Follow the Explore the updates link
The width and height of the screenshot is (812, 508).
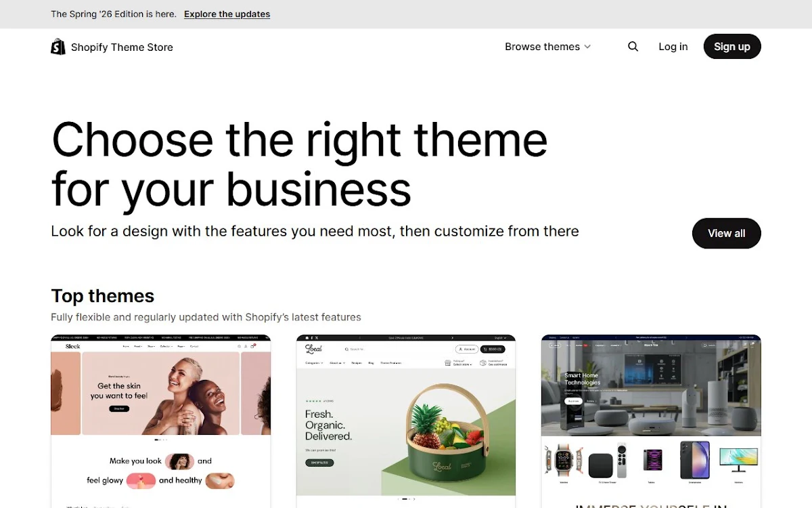coord(227,14)
